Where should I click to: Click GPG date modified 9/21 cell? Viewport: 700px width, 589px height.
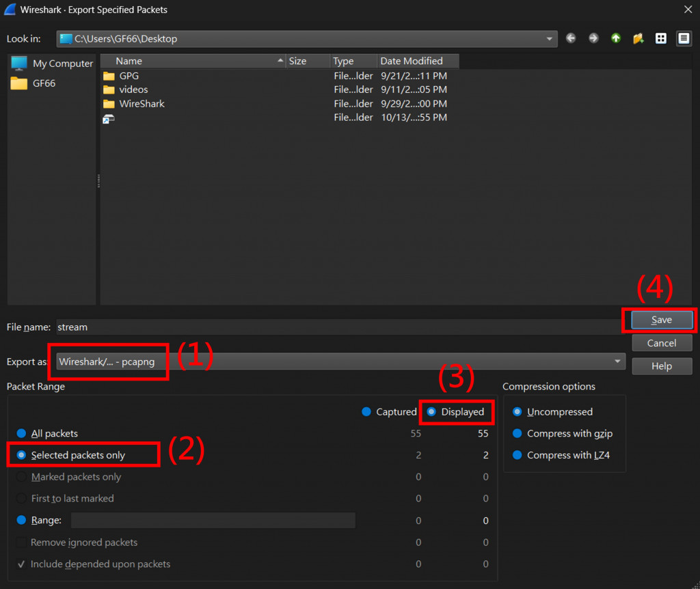(414, 76)
